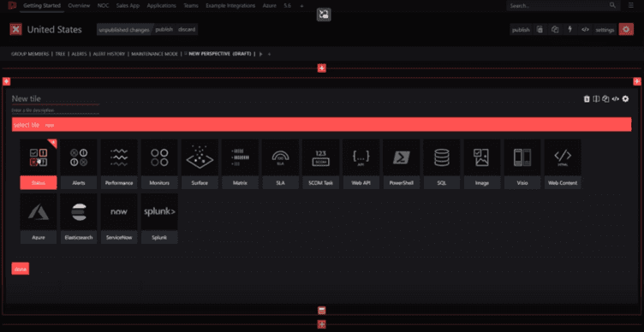Click the app logo at top left
The height and width of the screenshot is (332, 644).
(12, 5)
